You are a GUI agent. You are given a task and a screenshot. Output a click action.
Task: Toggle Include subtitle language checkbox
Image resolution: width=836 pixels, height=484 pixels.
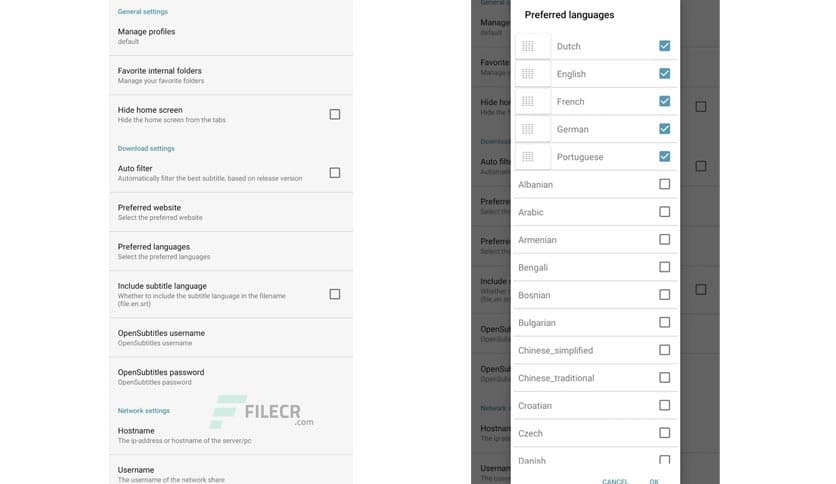[x=335, y=294]
